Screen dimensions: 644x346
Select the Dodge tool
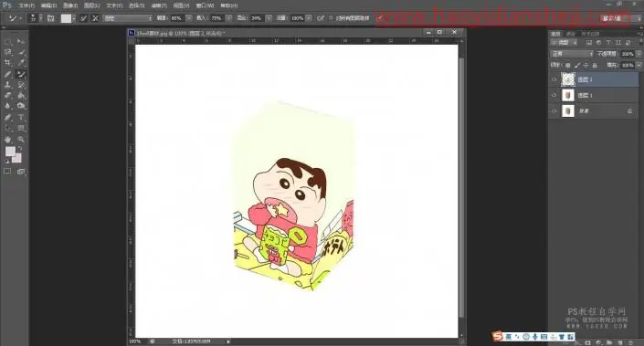[x=21, y=106]
